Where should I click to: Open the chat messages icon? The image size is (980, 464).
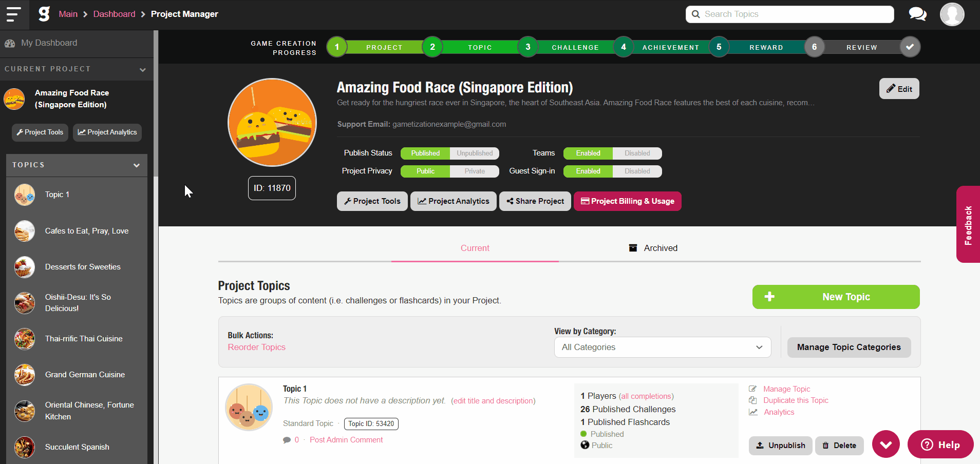click(x=917, y=14)
